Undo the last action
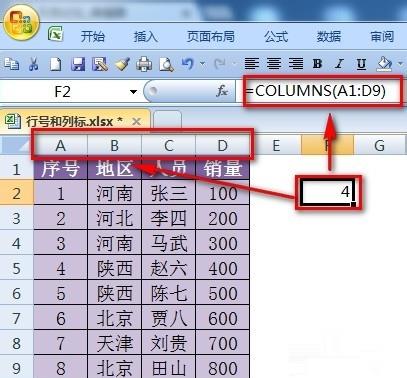Image resolution: width=407 pixels, height=378 pixels. [188, 63]
